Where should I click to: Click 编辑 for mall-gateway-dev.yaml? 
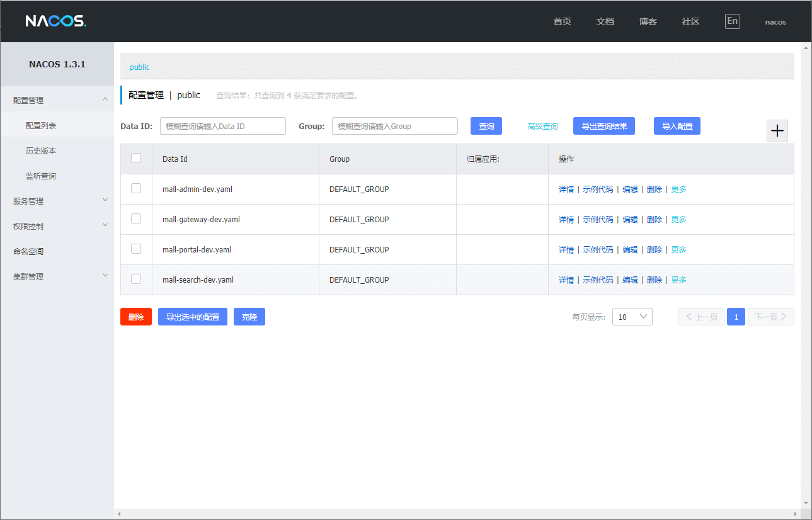coord(630,220)
